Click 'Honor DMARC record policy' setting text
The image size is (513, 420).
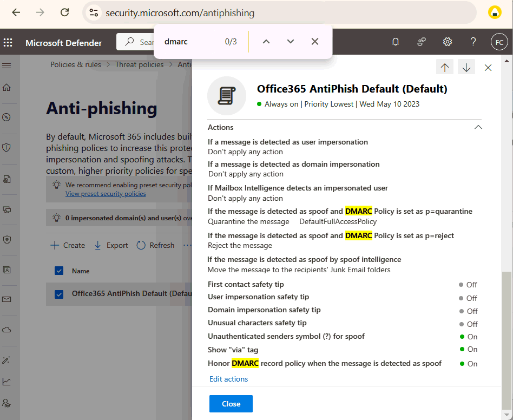click(x=325, y=363)
